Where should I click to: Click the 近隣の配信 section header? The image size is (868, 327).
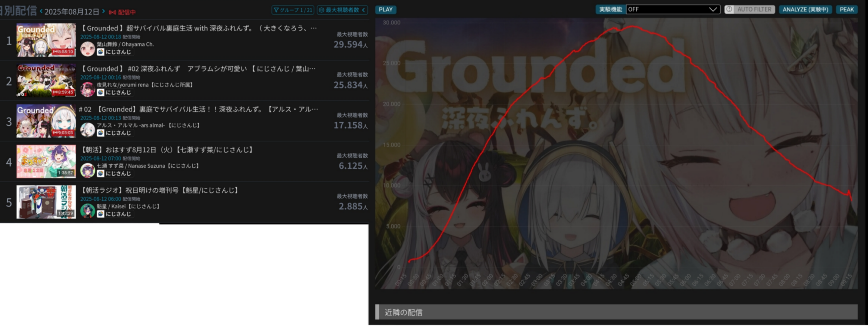click(616, 312)
